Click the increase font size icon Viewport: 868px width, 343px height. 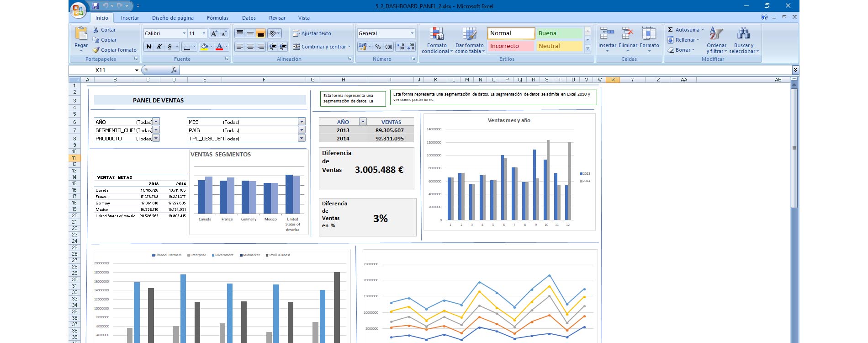click(214, 33)
